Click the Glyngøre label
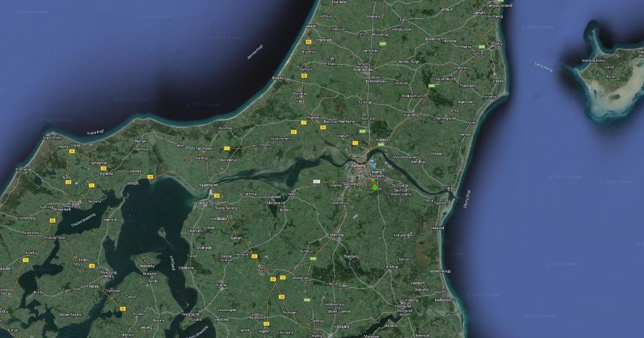The width and height of the screenshot is (644, 338). coord(113,290)
